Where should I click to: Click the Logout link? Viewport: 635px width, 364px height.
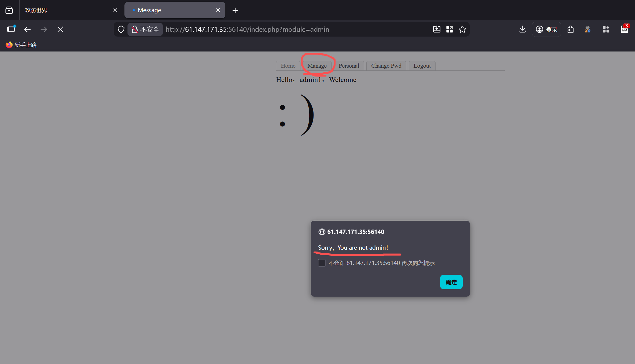tap(422, 66)
